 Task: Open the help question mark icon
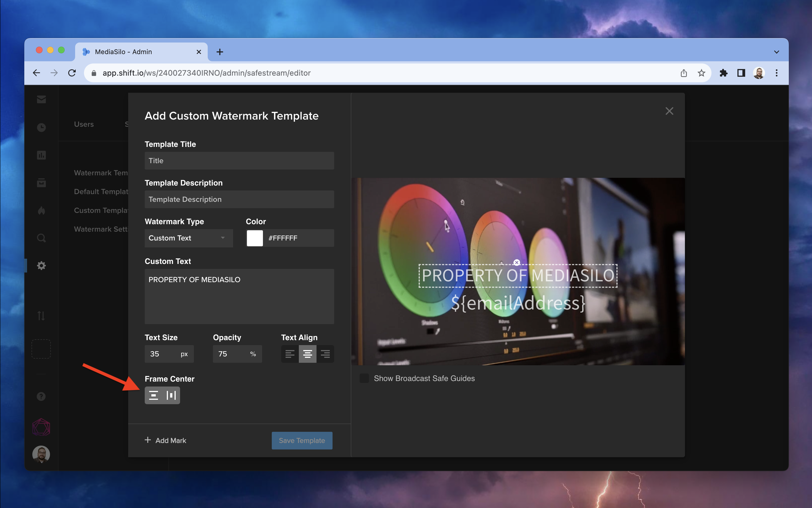point(41,396)
